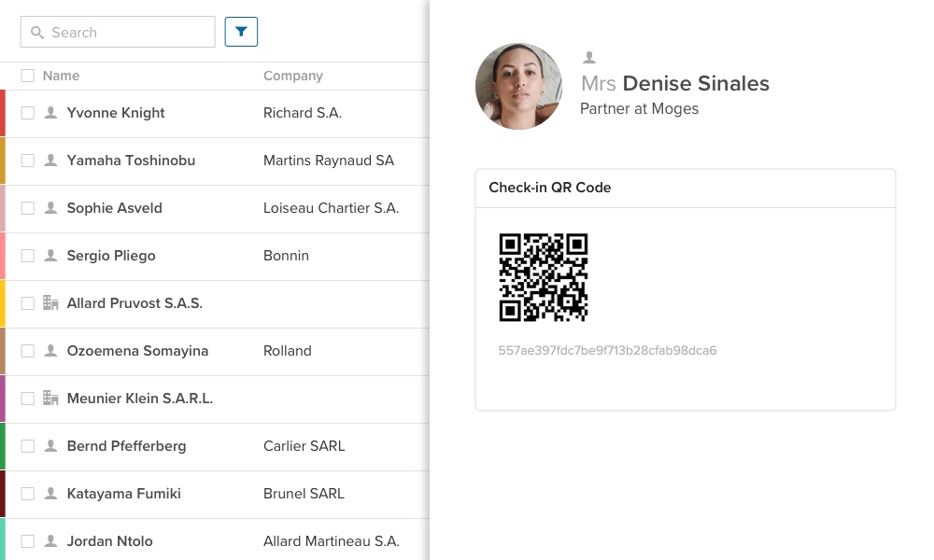Tick the checkbox for Jordan Ntolo

[x=28, y=541]
